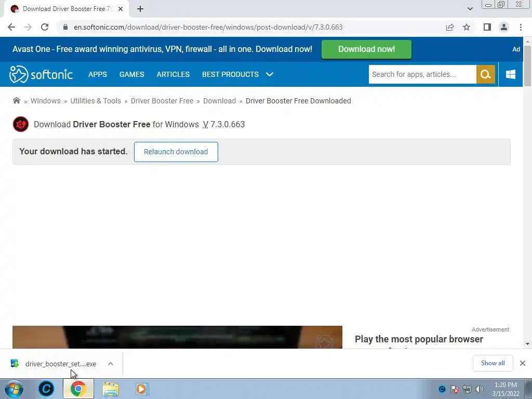Click the Chrome taskbar icon
The image size is (532, 399).
pos(78,389)
